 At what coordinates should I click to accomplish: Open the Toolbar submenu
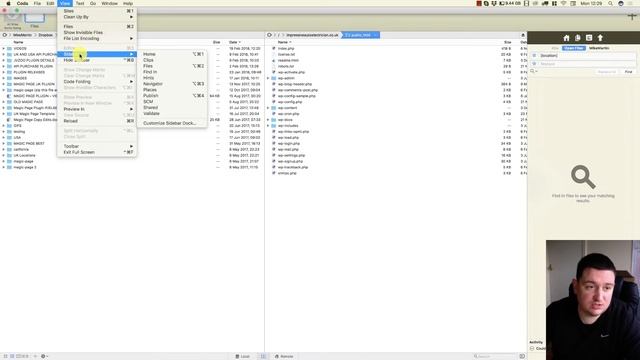(x=97, y=146)
